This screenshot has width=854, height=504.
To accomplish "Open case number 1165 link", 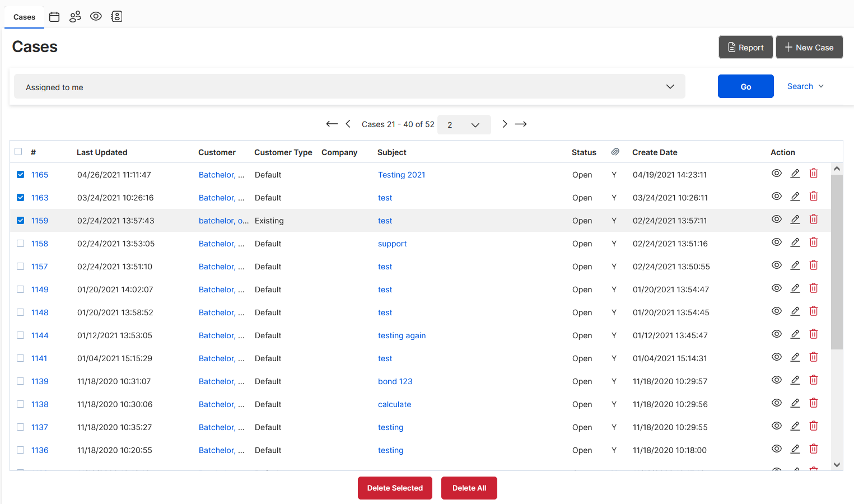I will click(x=40, y=175).
